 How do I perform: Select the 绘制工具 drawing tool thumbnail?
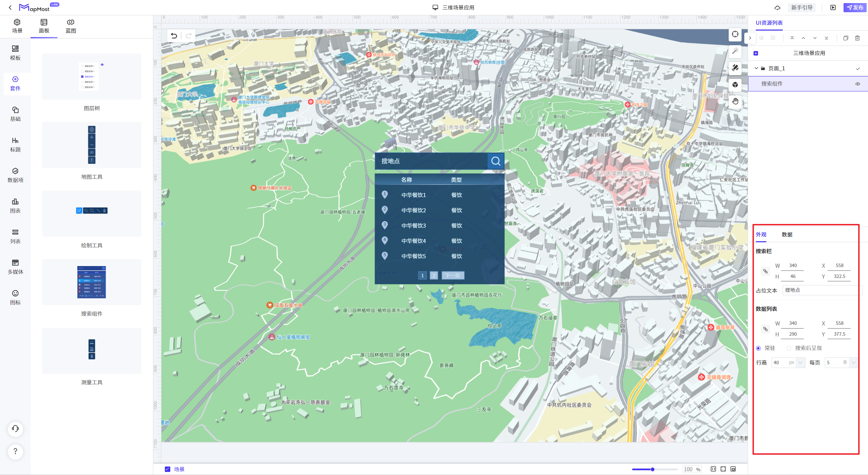coord(92,213)
